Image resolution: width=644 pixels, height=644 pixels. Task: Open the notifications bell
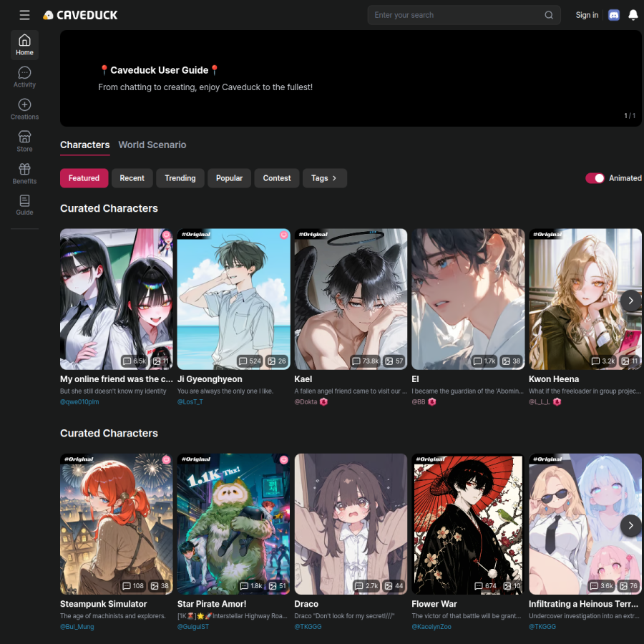(633, 15)
